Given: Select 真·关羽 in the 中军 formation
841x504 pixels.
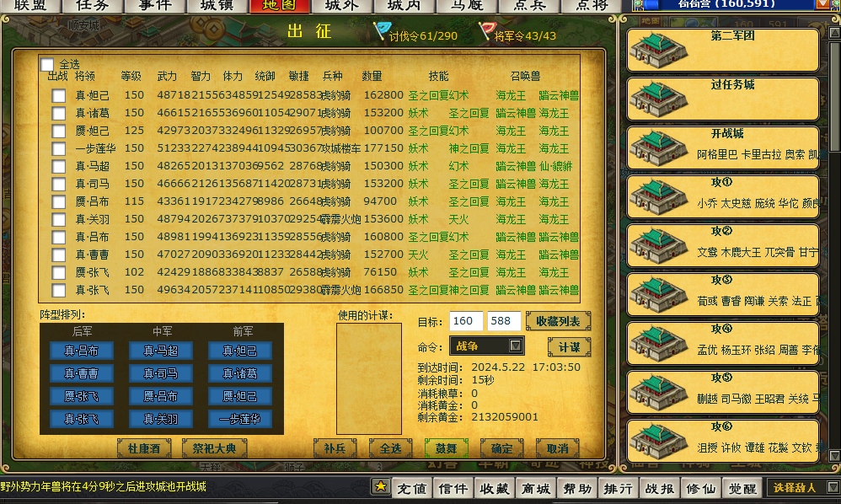Looking at the screenshot, I should click(x=160, y=419).
